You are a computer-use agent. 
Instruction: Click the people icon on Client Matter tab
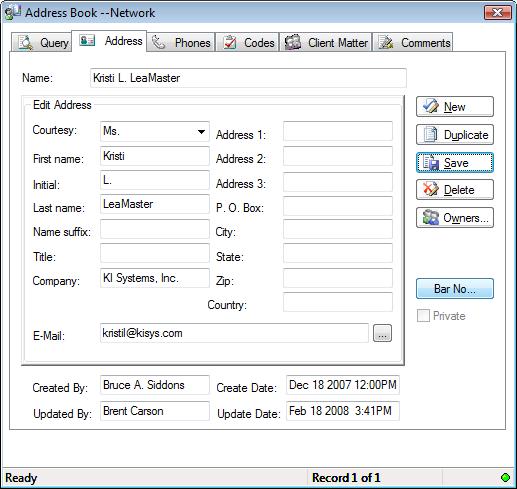pyautogui.click(x=293, y=43)
